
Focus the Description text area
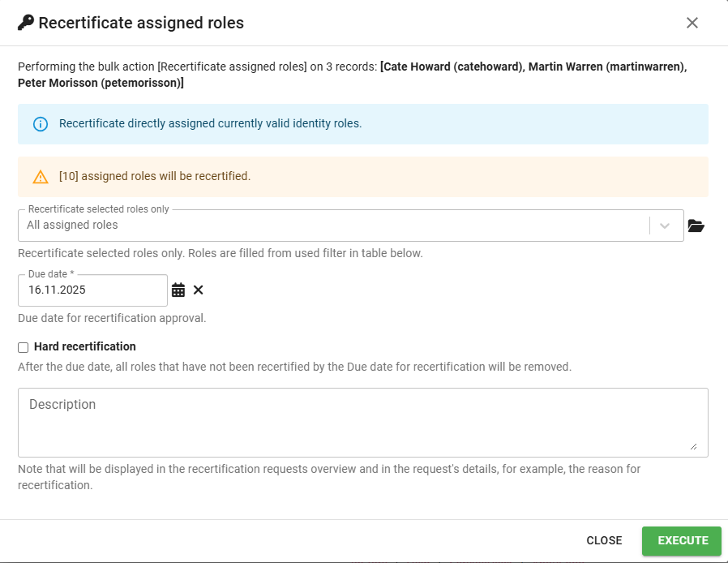[362, 422]
